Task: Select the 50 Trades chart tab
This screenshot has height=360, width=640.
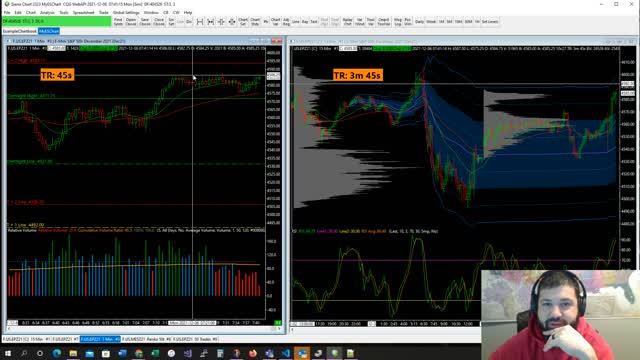Action: (x=196, y=339)
